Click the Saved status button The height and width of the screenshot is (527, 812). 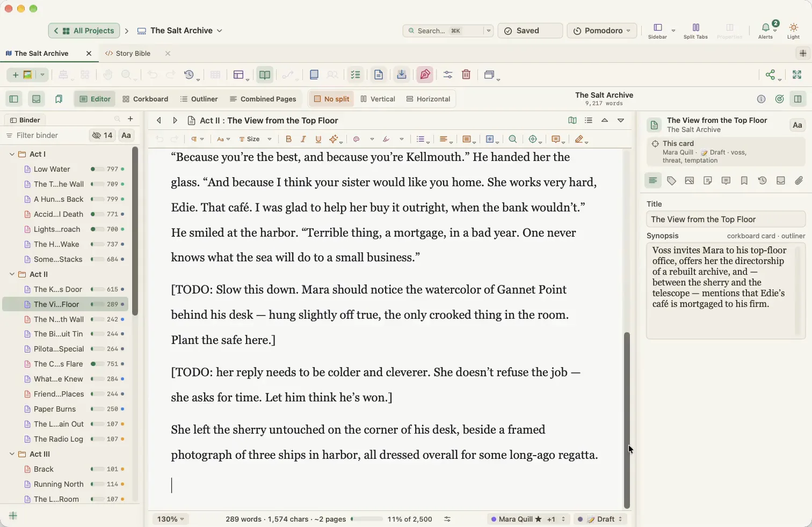[x=530, y=31]
